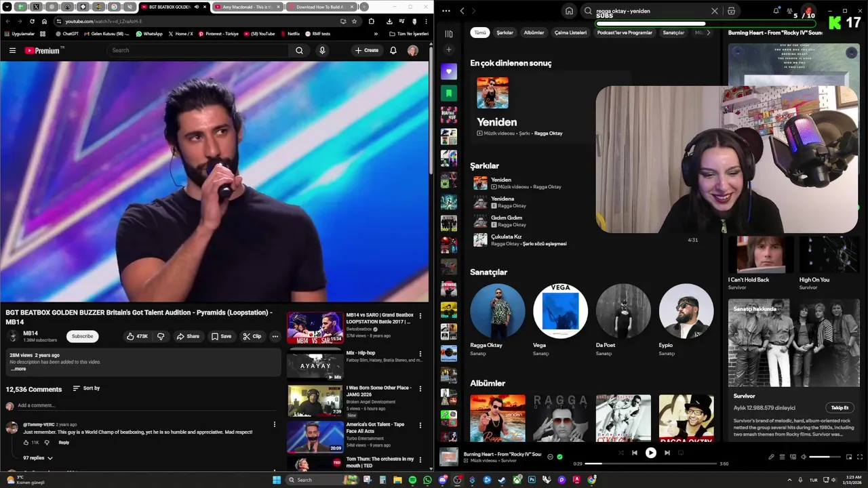
Task: Collapse Spotify Your Library sidebar
Action: click(x=448, y=33)
